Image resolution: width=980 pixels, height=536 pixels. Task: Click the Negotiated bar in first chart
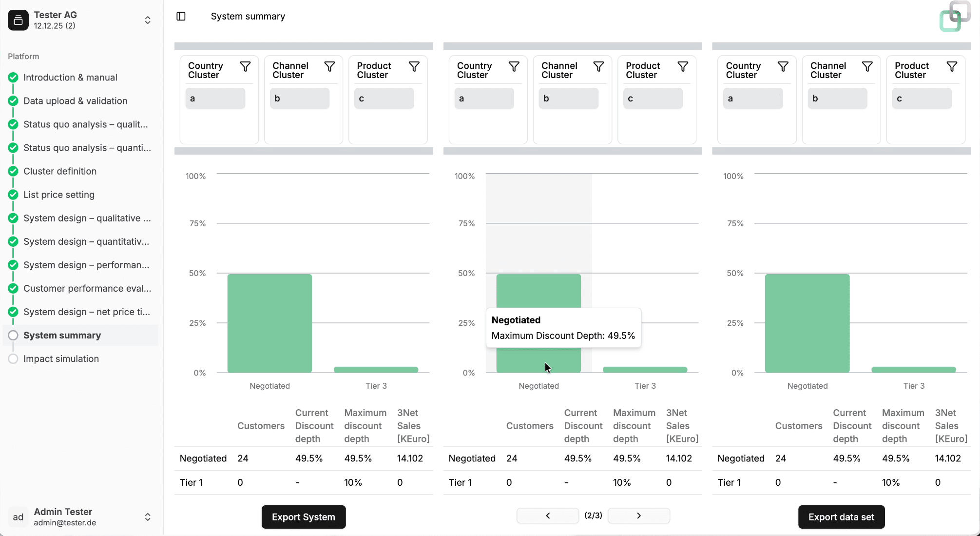pyautogui.click(x=269, y=323)
